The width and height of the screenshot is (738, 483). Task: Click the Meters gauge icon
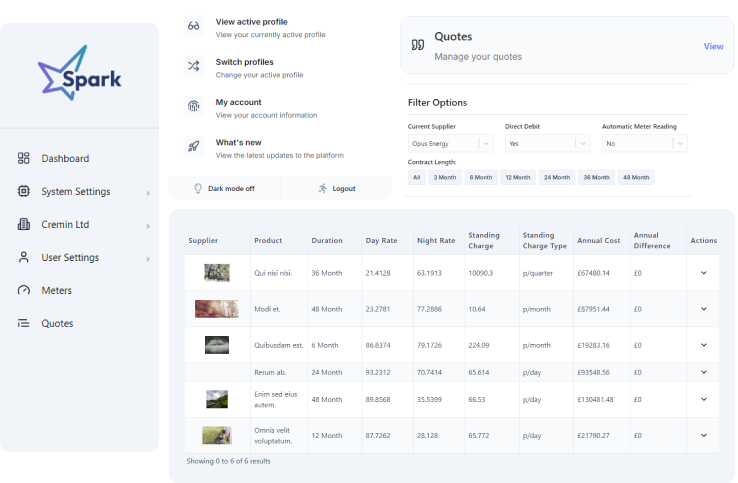coord(24,291)
